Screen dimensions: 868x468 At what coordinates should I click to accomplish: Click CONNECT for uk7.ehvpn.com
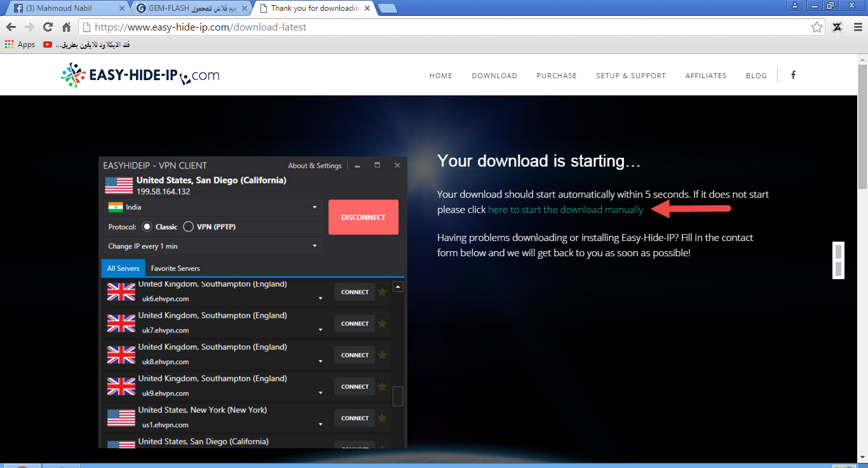(x=355, y=324)
